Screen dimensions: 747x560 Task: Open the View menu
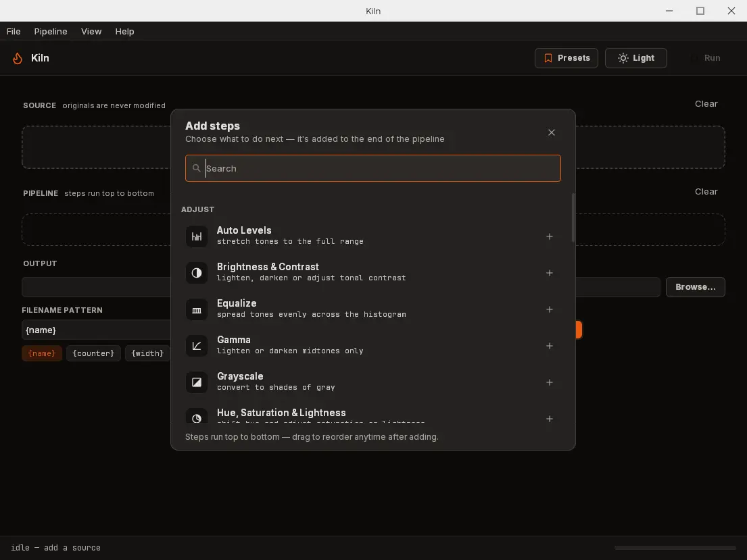(91, 32)
